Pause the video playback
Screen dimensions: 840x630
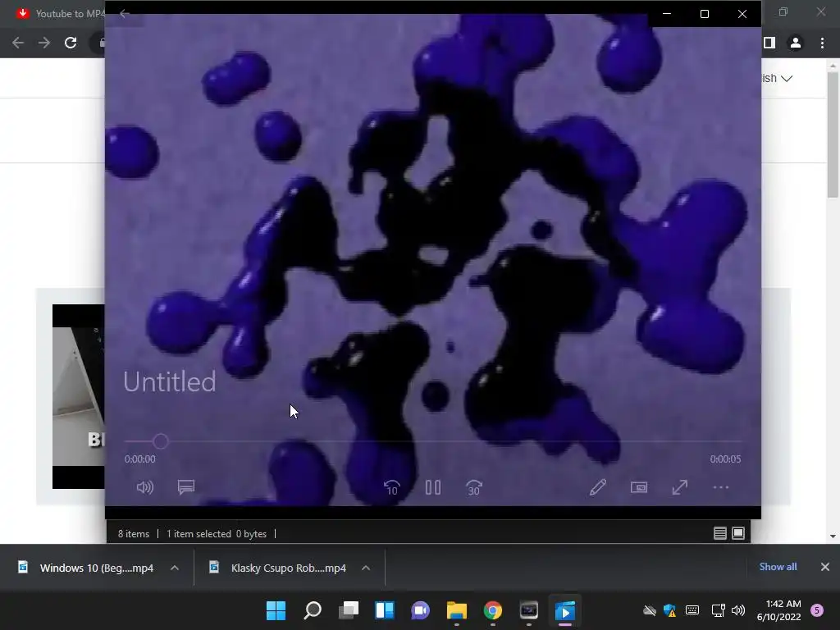click(433, 487)
